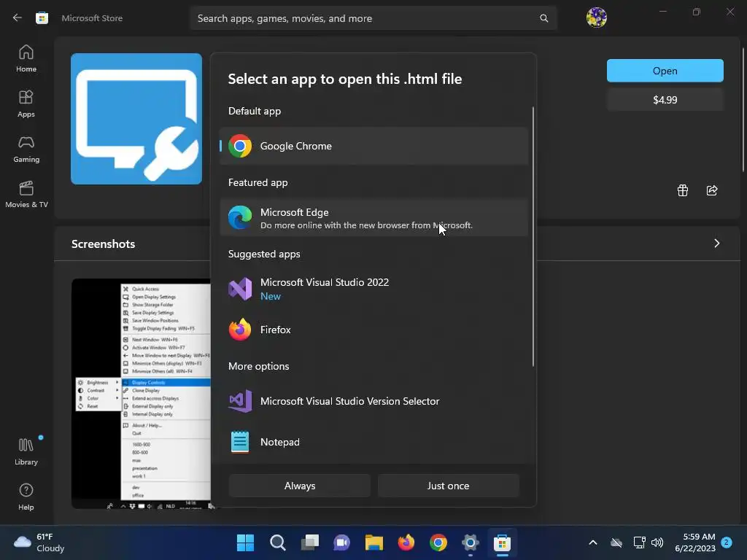
Task: Open the app screenshot thumbnail
Action: pyautogui.click(x=141, y=393)
